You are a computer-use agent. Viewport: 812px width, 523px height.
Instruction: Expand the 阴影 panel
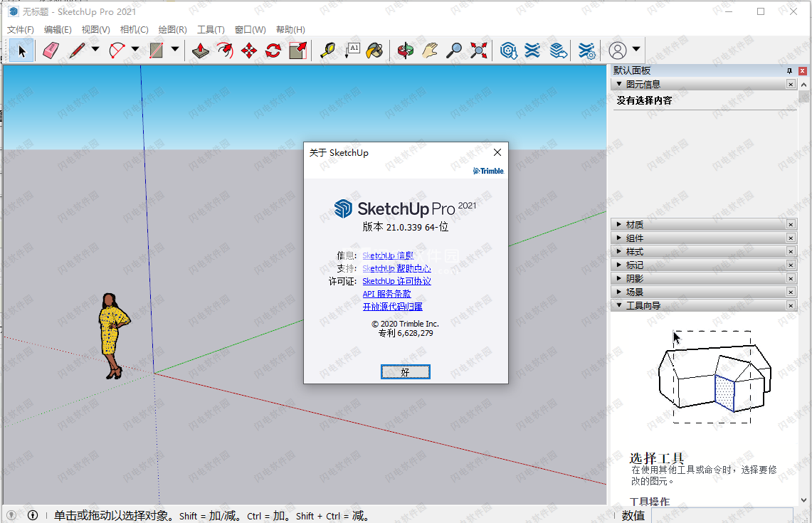[x=619, y=278]
